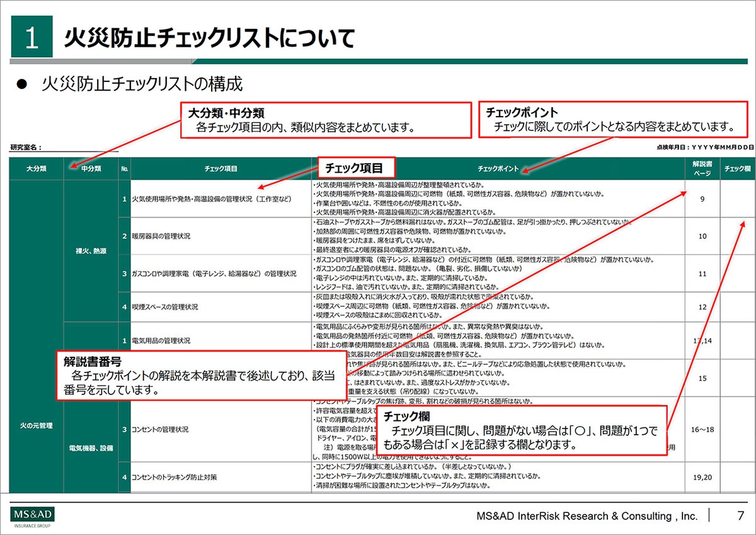
Task: Click the "解説書番号" callout title
Action: [x=93, y=361]
